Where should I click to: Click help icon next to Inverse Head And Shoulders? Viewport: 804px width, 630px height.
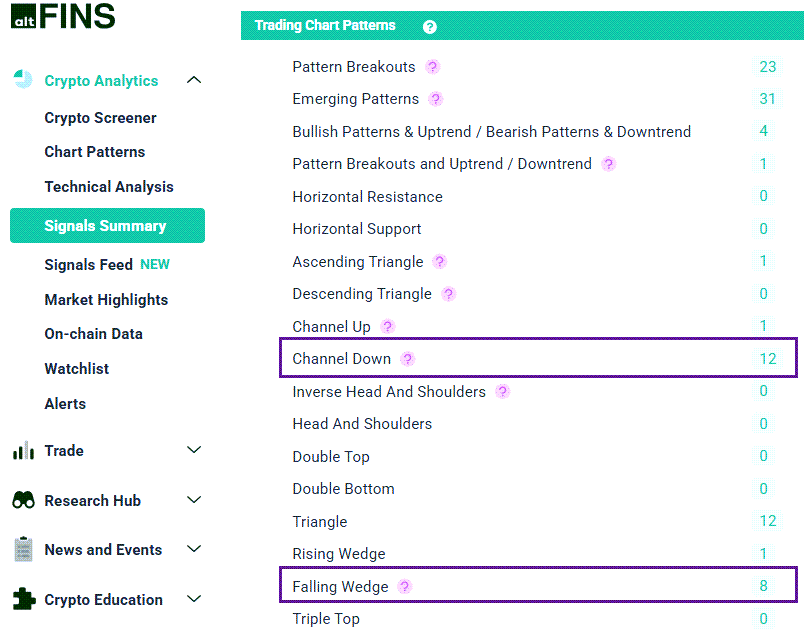click(502, 392)
